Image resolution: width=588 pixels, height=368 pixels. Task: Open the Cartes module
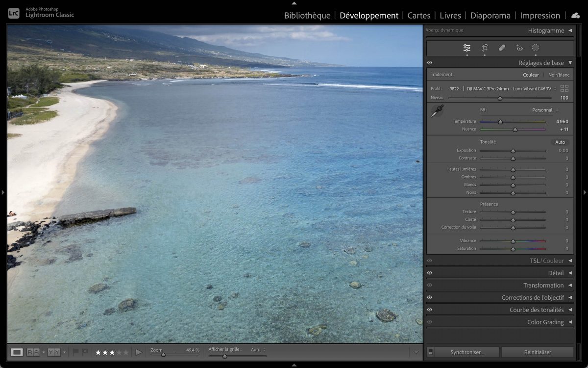(419, 16)
